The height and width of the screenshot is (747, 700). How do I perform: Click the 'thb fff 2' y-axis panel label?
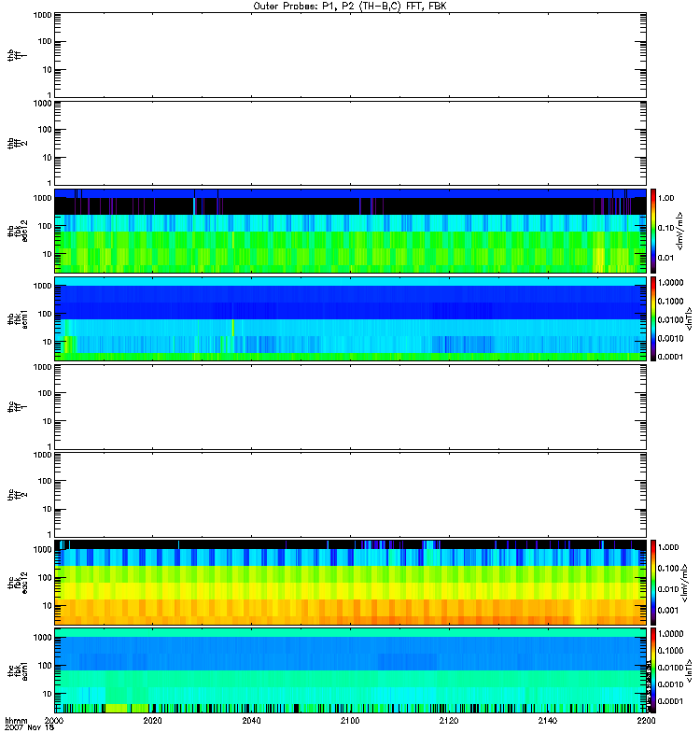[18, 143]
